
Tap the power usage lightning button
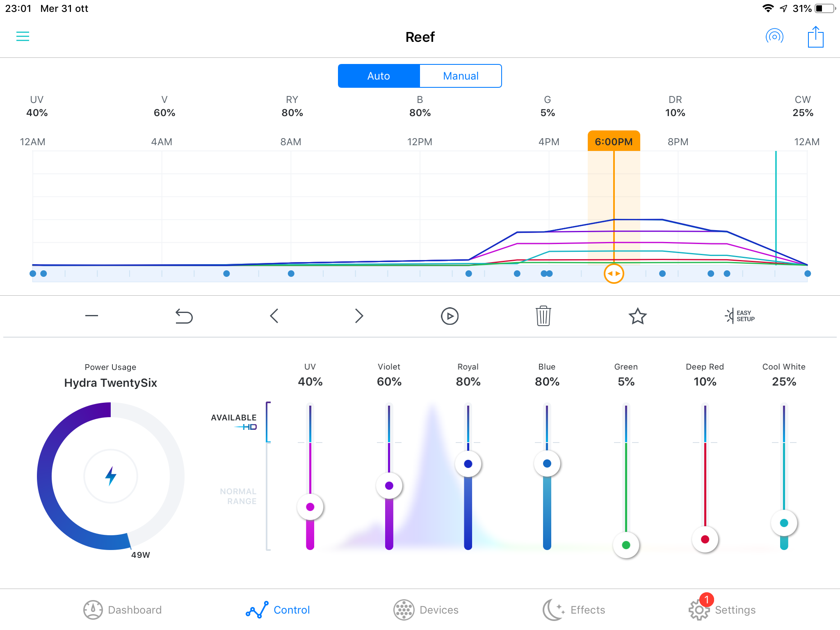[111, 476]
